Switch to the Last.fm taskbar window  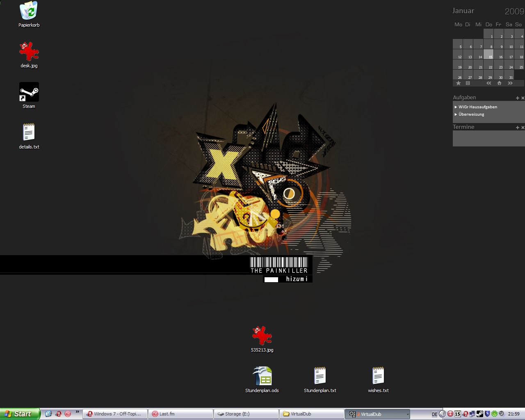180,414
